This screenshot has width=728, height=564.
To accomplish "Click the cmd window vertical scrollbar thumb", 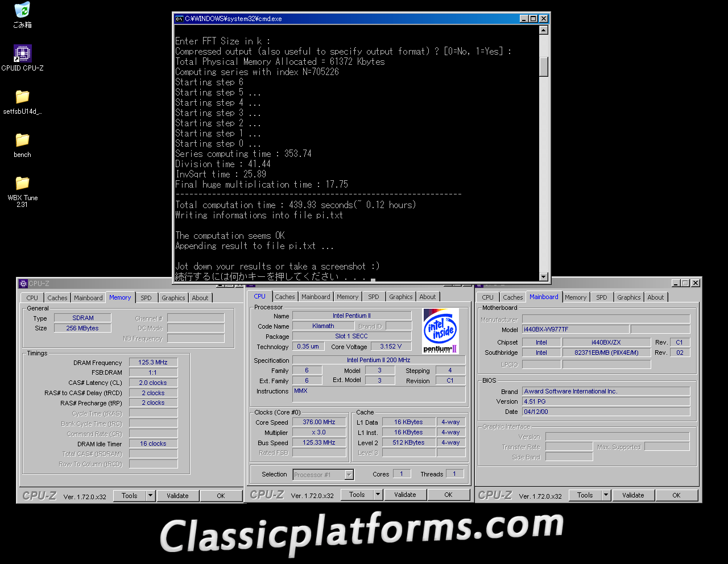I will (x=544, y=66).
